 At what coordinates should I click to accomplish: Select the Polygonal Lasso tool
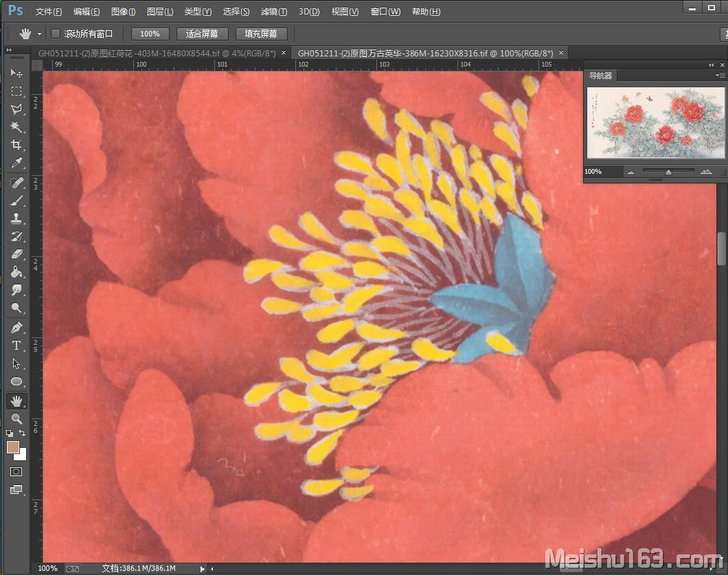[x=16, y=109]
